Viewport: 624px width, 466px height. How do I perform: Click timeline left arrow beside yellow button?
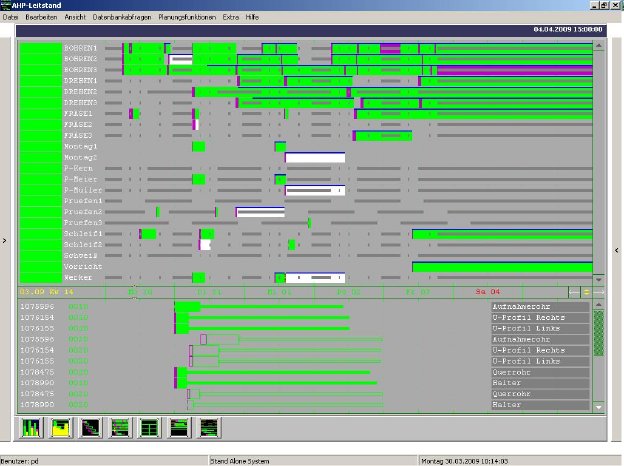tap(574, 291)
